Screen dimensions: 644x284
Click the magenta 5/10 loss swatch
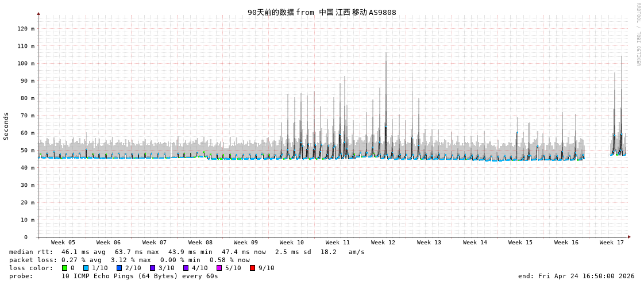219,268
